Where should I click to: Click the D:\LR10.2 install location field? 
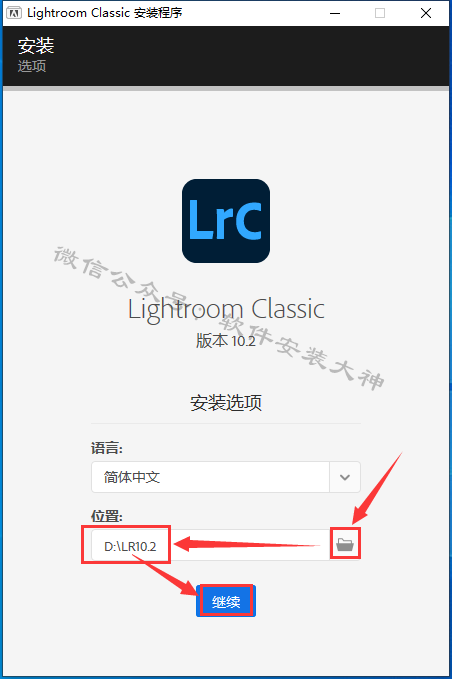tap(210, 545)
